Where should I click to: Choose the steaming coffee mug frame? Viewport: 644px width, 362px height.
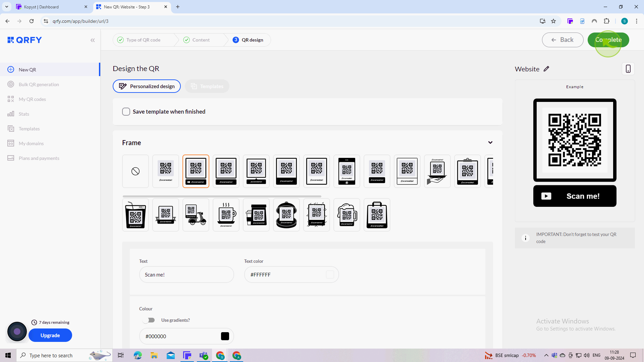(226, 215)
